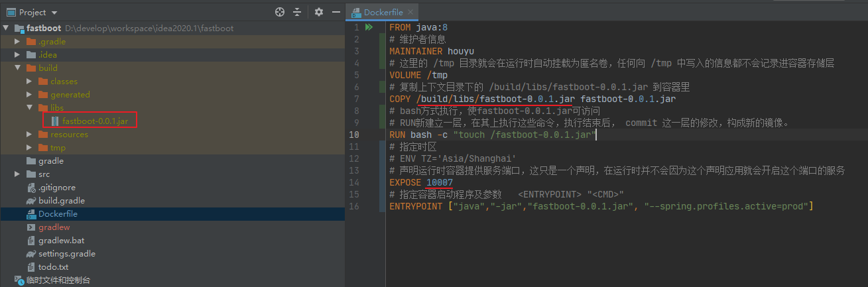
Task: Expand the .gradle folder
Action: [x=17, y=42]
